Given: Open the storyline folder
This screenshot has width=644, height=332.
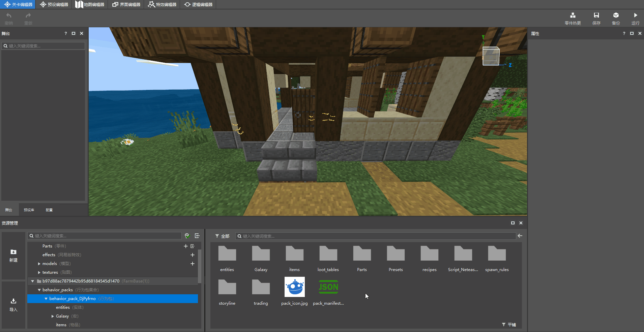Looking at the screenshot, I should click(x=227, y=287).
